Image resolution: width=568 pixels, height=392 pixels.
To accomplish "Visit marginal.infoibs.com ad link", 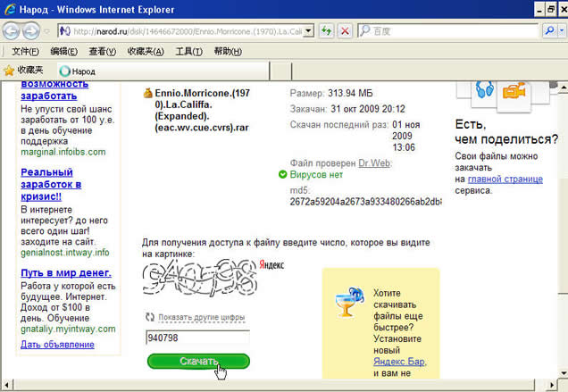I will pos(63,152).
